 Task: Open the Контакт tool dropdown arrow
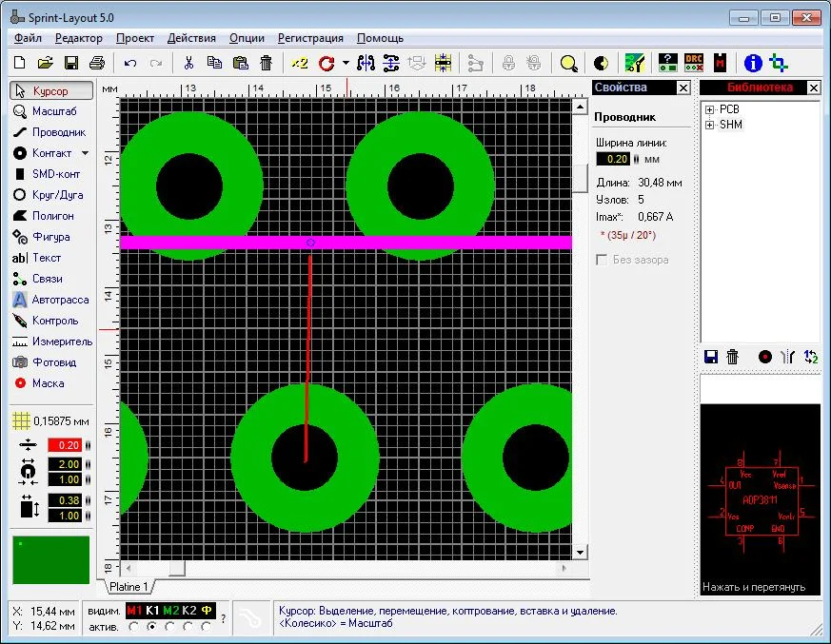pos(85,153)
